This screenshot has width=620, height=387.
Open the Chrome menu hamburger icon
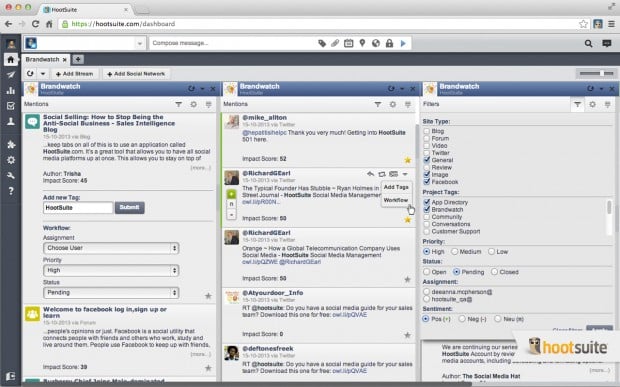pos(611,24)
